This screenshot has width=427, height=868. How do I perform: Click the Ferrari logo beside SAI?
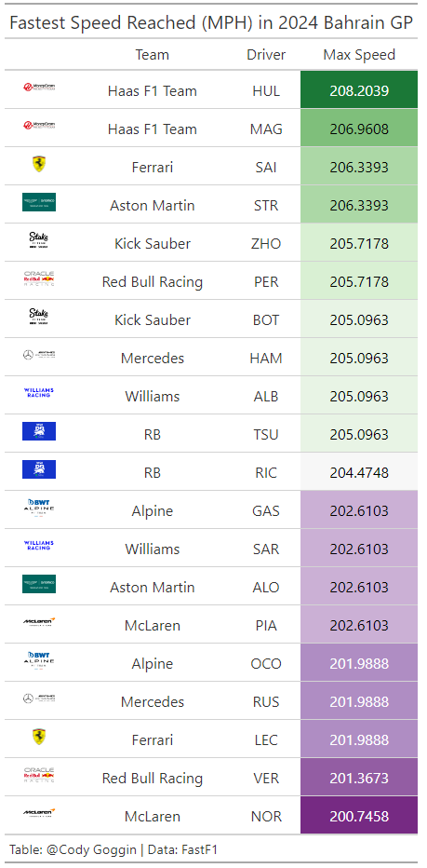39,164
